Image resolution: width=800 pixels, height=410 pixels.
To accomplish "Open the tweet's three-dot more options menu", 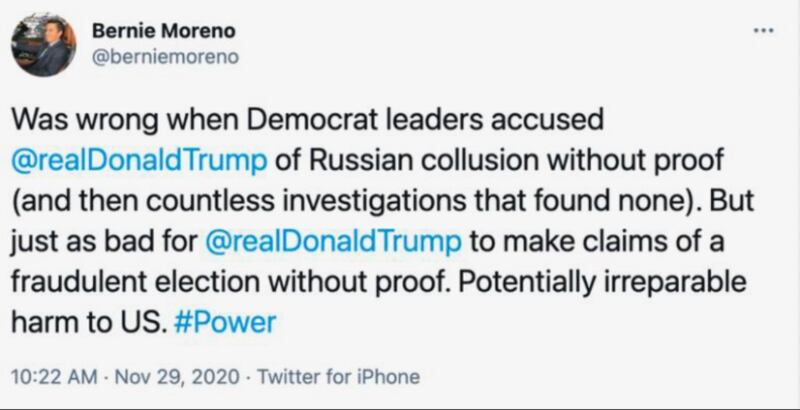I will pyautogui.click(x=762, y=30).
